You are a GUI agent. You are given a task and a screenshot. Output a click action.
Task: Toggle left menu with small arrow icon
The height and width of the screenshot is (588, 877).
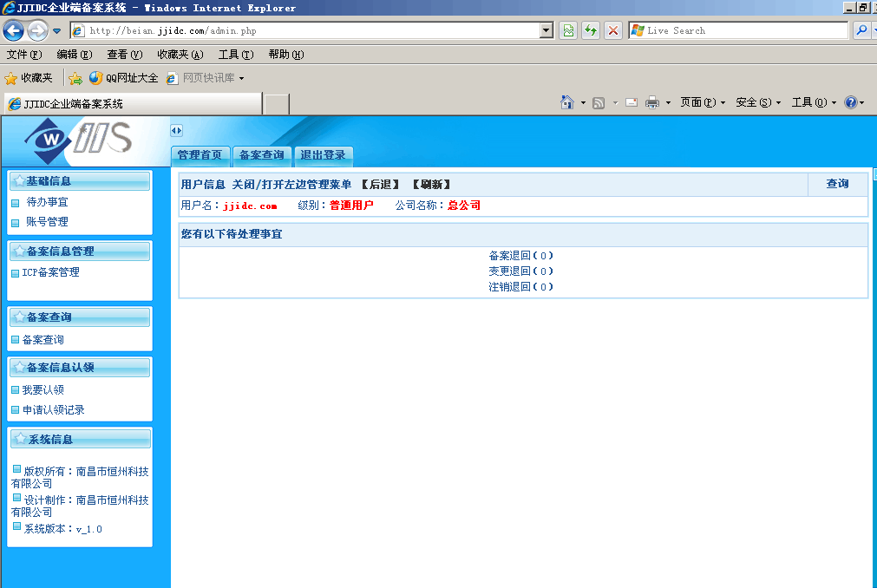pyautogui.click(x=176, y=131)
